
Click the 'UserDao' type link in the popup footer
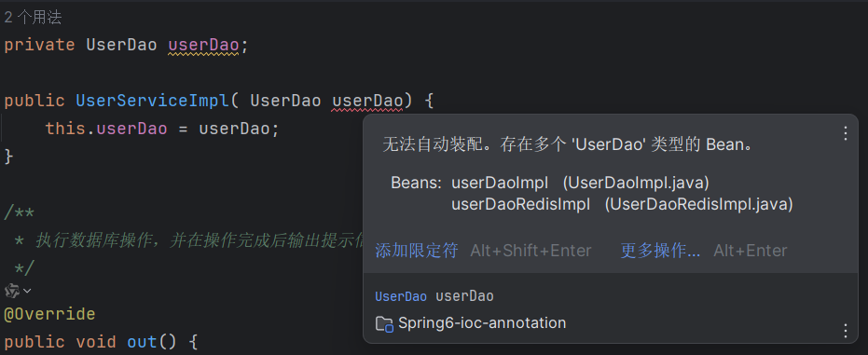pyautogui.click(x=401, y=296)
